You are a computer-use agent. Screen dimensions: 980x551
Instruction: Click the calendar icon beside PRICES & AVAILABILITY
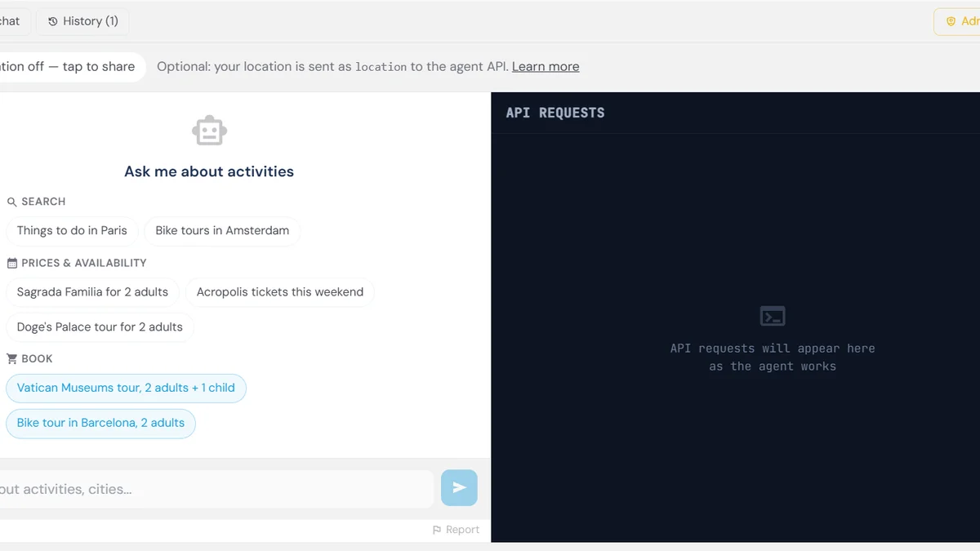coord(12,264)
